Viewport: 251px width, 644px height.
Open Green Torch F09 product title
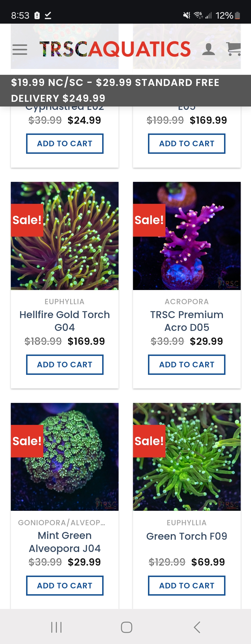(x=187, y=536)
